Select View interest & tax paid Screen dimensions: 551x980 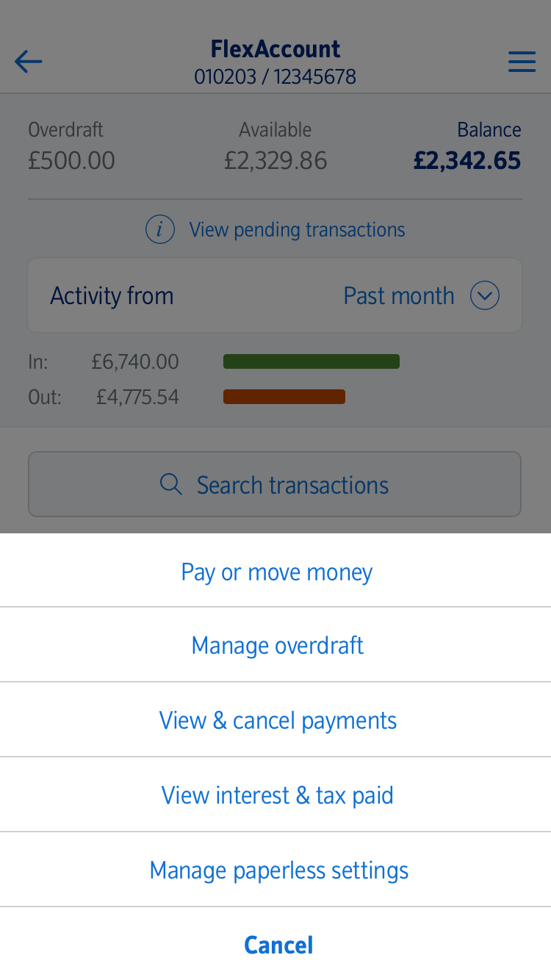[x=277, y=796]
